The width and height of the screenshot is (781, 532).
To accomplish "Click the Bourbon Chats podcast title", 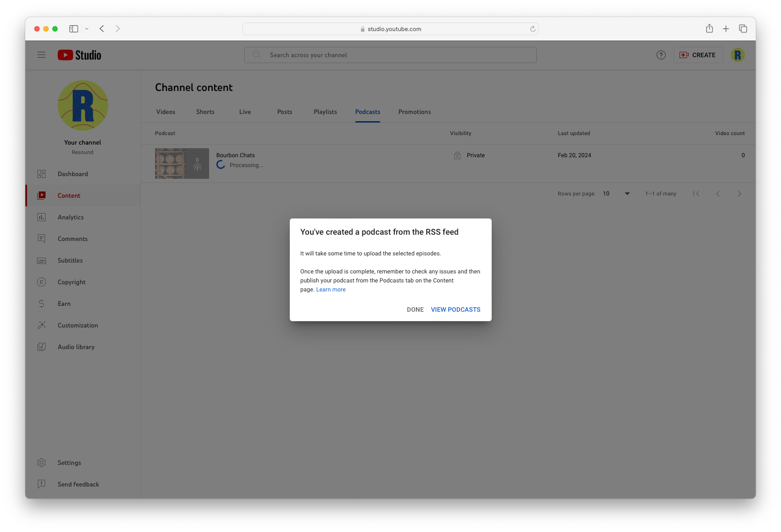I will [x=236, y=155].
